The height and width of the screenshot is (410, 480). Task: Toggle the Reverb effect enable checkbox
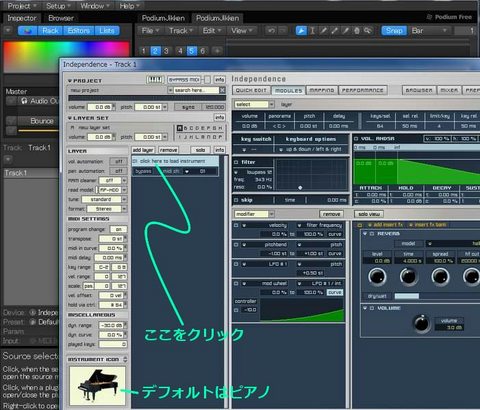[372, 234]
